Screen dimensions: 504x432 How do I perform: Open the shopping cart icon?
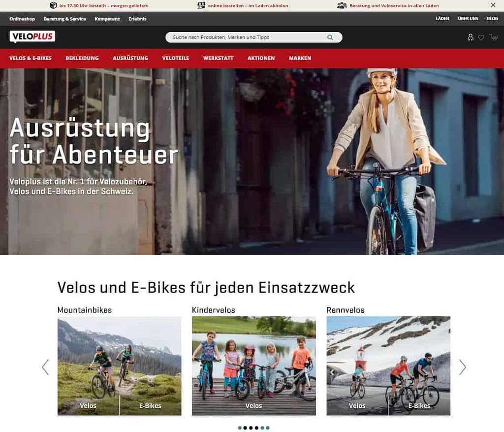click(x=494, y=37)
